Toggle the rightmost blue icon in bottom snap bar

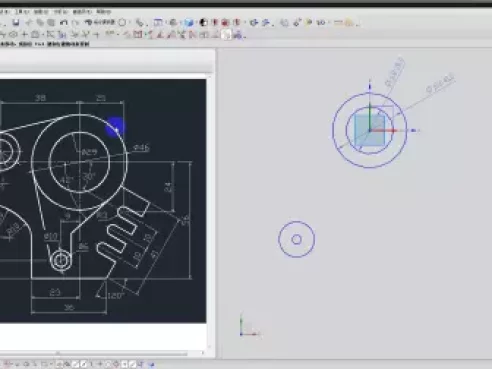(x=151, y=364)
